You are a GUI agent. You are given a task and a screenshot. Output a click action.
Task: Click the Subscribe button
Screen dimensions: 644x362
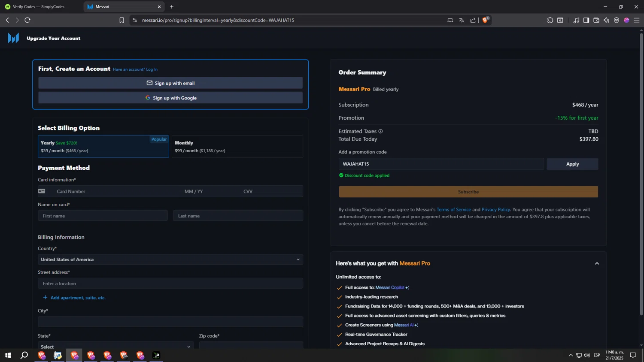[x=468, y=192]
